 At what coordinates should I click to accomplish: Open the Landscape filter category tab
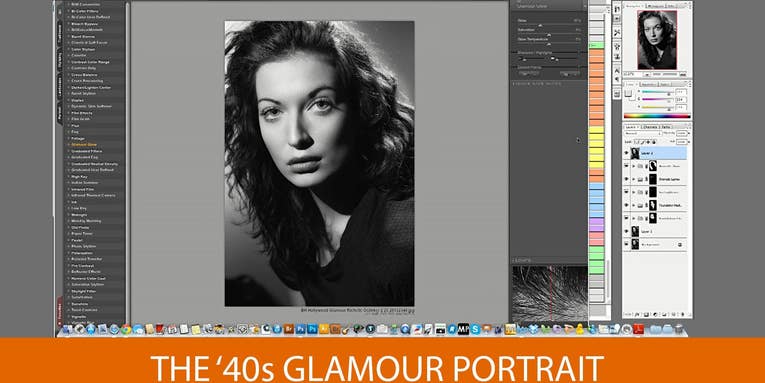[60, 88]
